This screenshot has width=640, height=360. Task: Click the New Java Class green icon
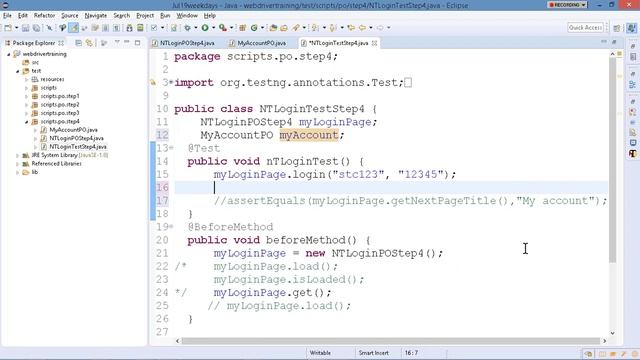point(254,28)
